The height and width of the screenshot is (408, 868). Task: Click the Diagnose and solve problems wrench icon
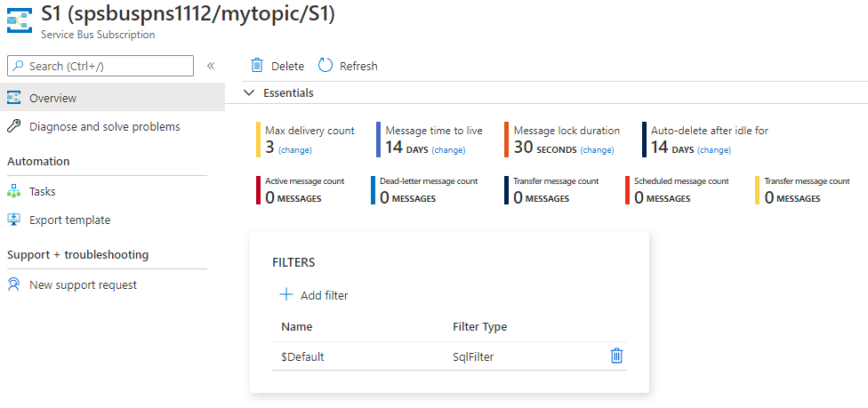coord(13,127)
